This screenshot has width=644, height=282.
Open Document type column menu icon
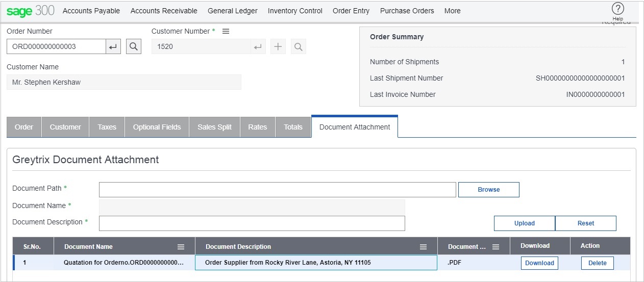[x=496, y=247]
